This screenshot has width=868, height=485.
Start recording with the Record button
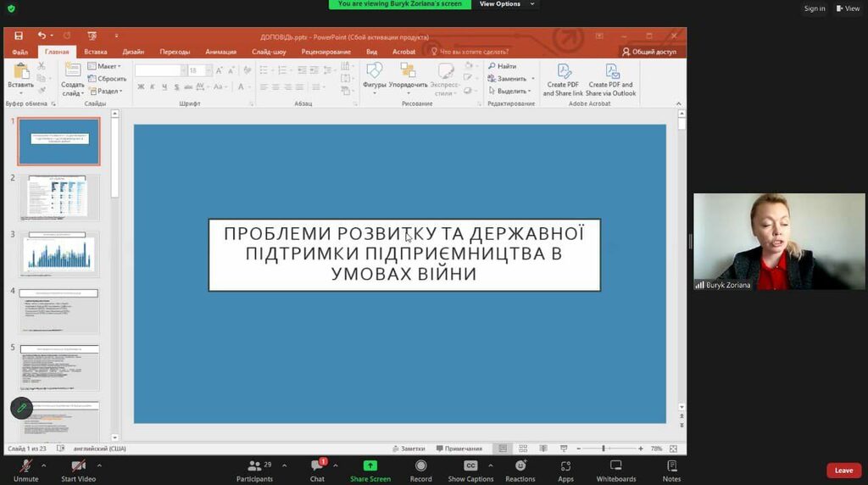(x=421, y=466)
